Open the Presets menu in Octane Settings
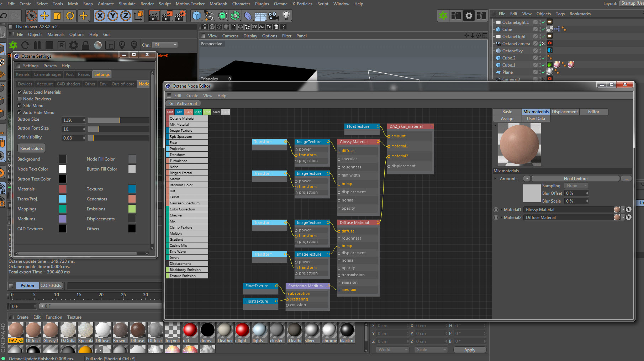This screenshot has height=361, width=644. coord(50,66)
